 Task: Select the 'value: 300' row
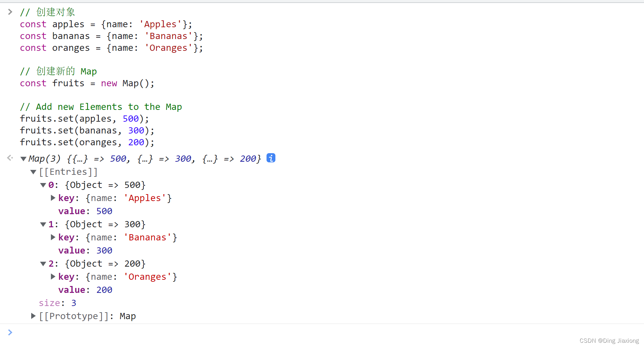click(85, 251)
